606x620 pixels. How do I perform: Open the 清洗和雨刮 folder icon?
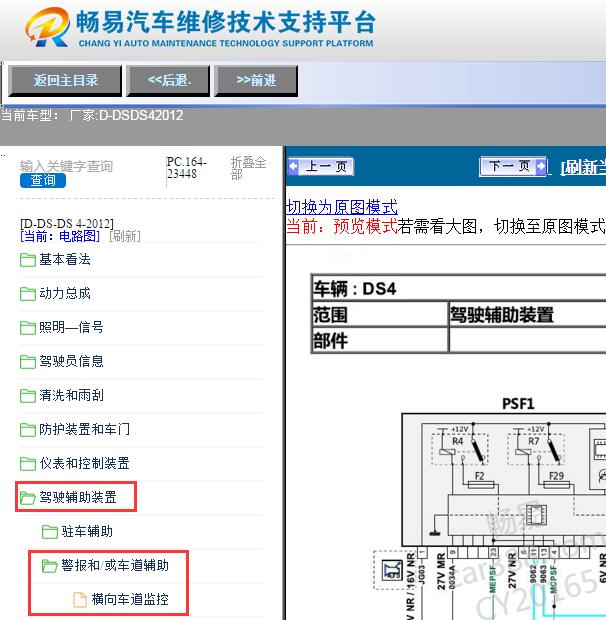(28, 395)
